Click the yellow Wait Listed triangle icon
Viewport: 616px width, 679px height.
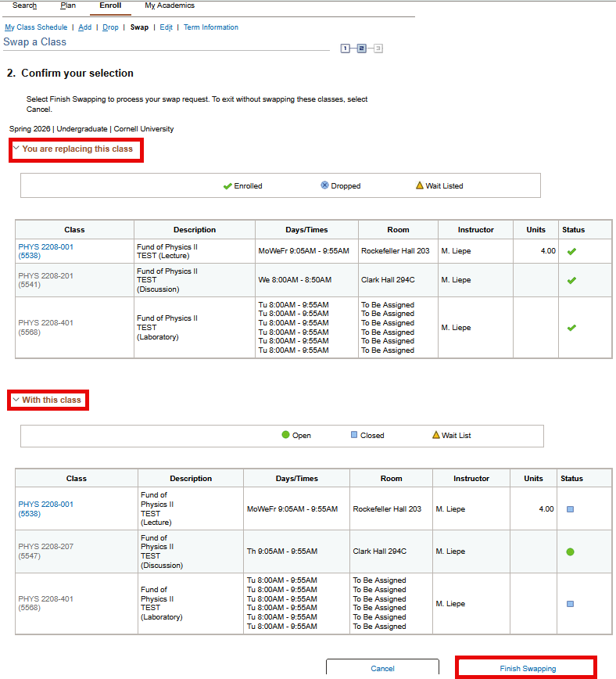click(419, 185)
